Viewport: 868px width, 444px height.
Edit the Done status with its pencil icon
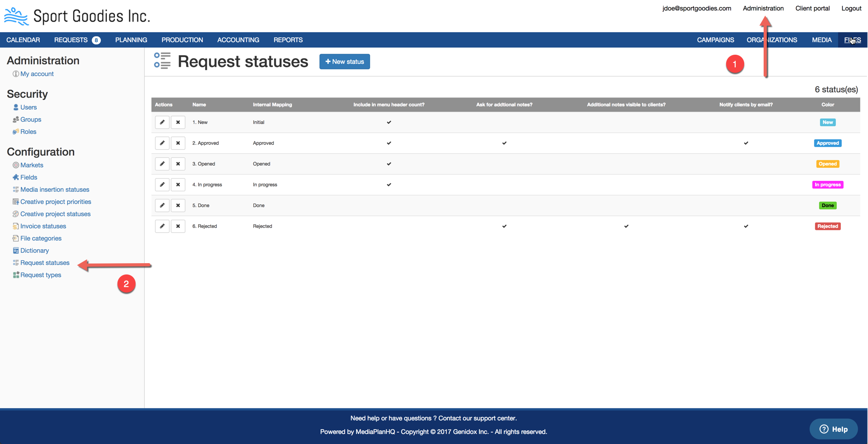coord(162,205)
